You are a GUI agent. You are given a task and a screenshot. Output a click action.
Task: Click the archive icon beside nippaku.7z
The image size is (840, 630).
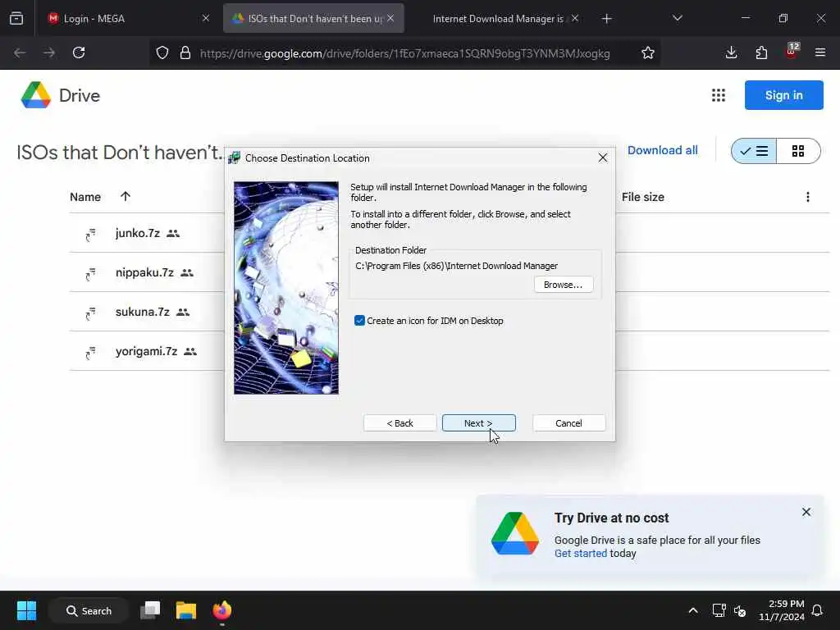pos(90,274)
